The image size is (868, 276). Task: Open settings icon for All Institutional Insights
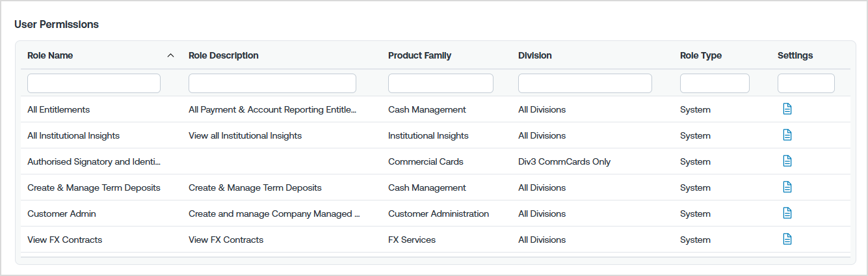tap(787, 135)
